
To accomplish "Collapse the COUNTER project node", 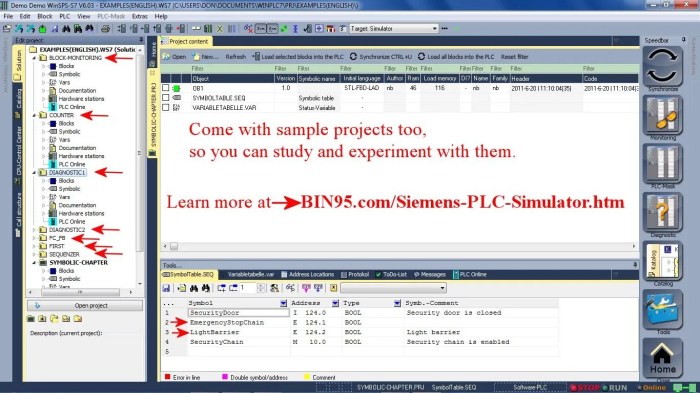I will 34,115.
